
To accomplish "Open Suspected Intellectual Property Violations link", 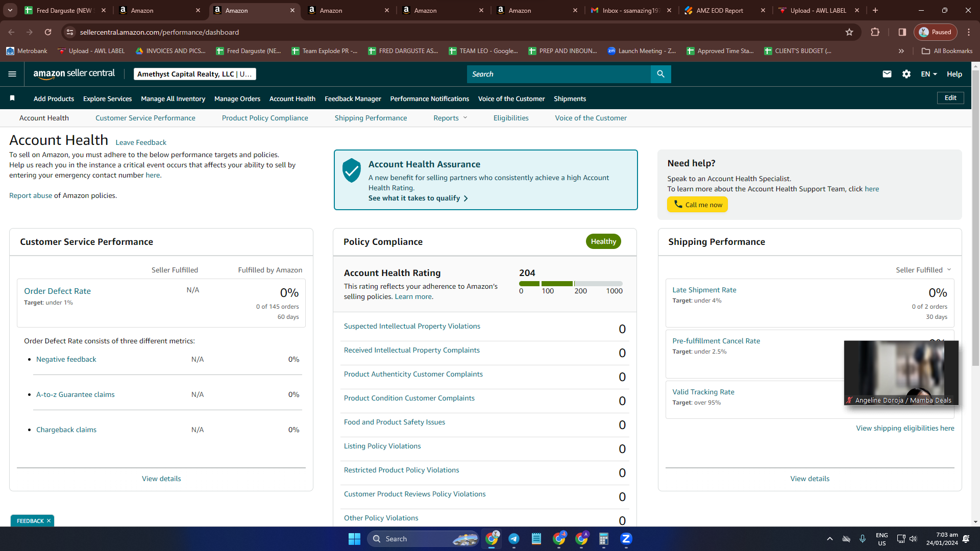I will pos(412,326).
